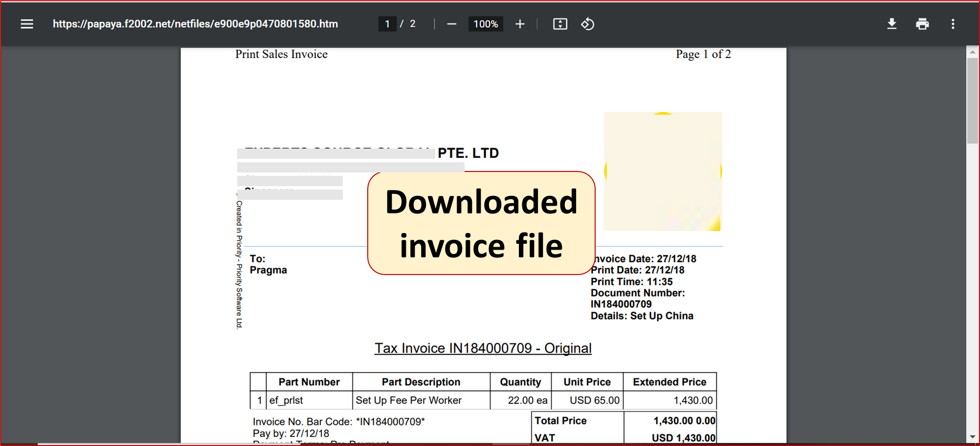
Task: Click the yellow company logo image
Action: (663, 171)
